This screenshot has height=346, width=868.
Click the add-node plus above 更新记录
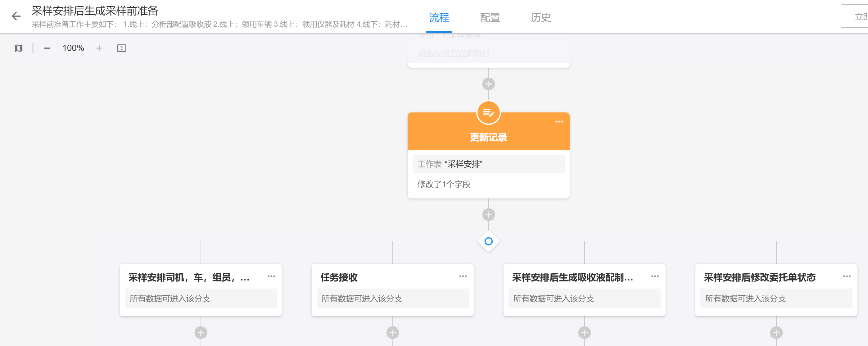[488, 84]
